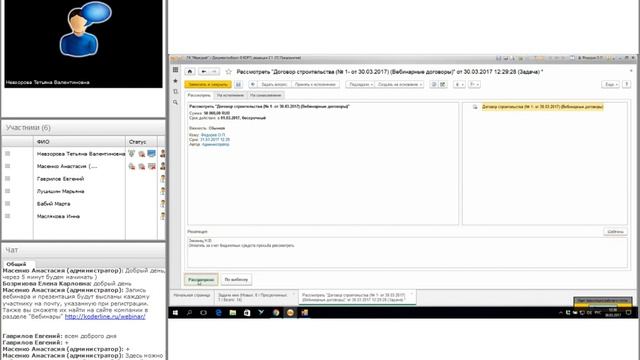Open the History icon in left sidebar
Screen dimensions: 640x360
coord(176,91)
